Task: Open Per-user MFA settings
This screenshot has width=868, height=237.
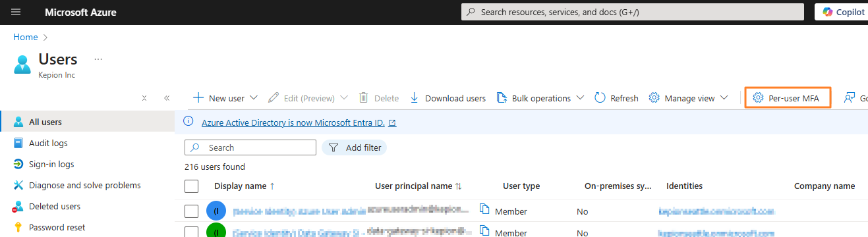Action: pyautogui.click(x=788, y=98)
